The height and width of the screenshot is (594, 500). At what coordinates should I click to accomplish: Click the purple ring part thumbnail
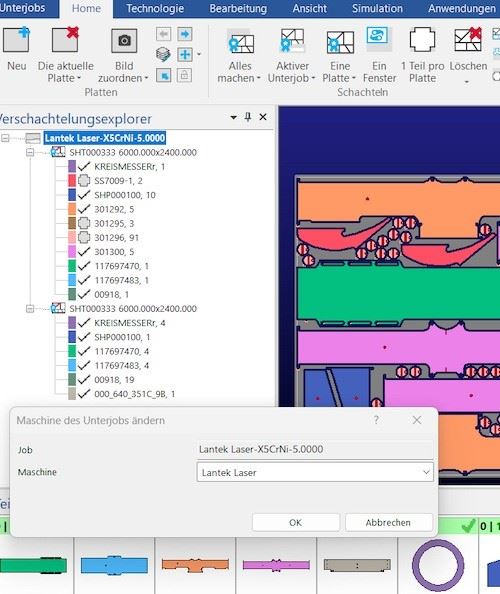point(438,565)
